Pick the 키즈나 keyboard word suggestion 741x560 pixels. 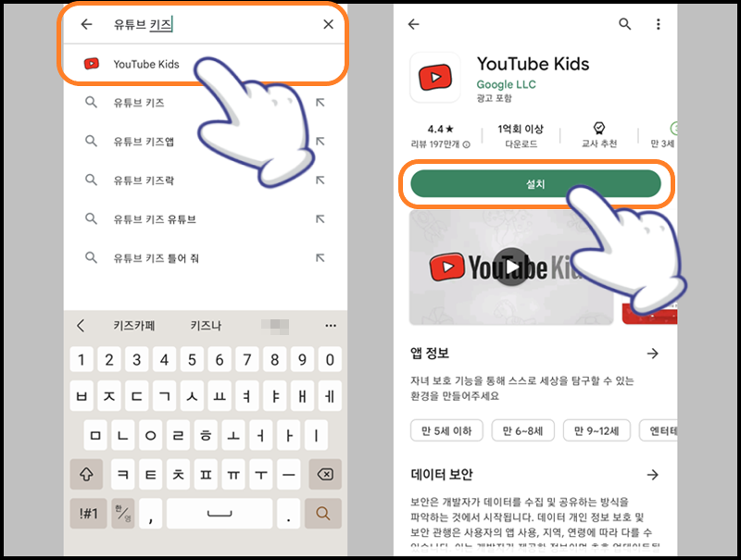tap(206, 325)
